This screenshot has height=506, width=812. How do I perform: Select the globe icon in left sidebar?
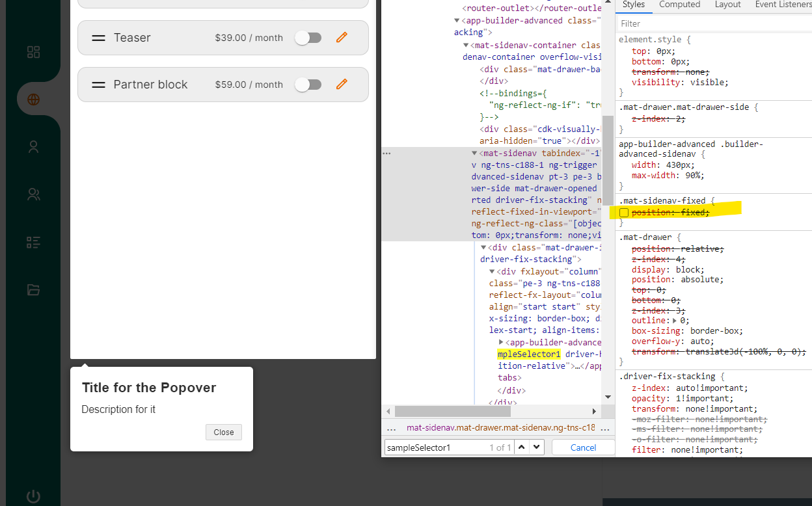33,99
